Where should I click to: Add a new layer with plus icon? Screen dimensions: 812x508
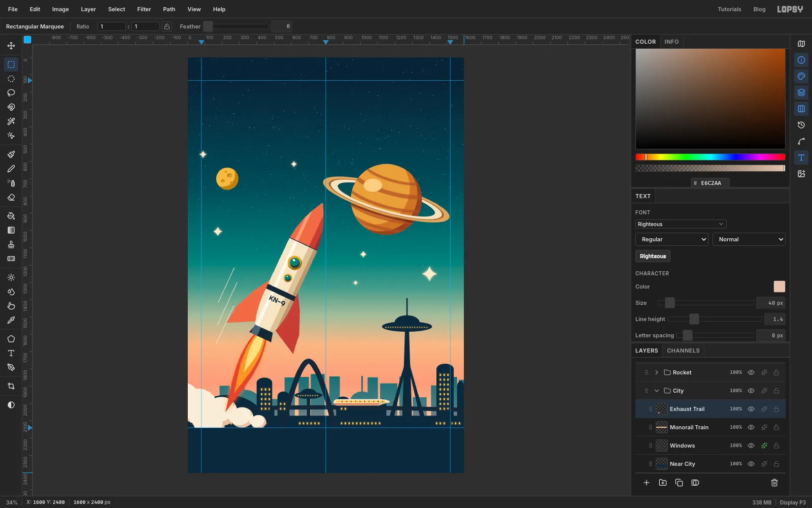tap(647, 483)
